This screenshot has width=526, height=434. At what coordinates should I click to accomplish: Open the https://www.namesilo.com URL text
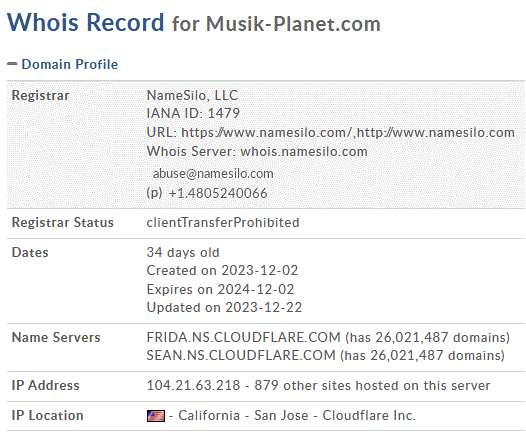pos(266,132)
